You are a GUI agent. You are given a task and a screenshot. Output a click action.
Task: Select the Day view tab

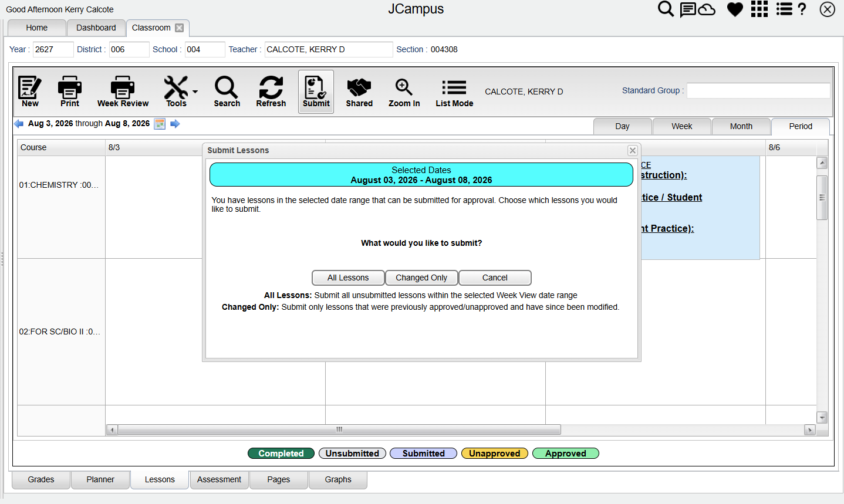tap(622, 126)
